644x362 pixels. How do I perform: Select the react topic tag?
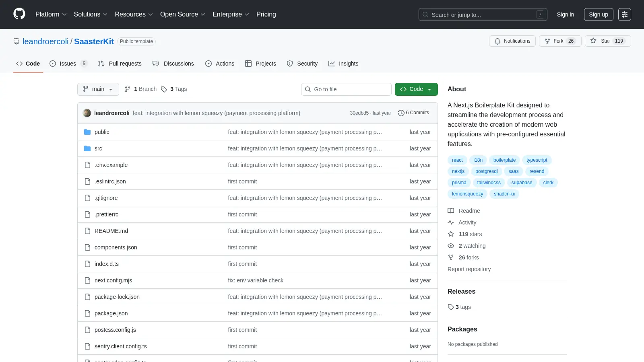pos(457,160)
